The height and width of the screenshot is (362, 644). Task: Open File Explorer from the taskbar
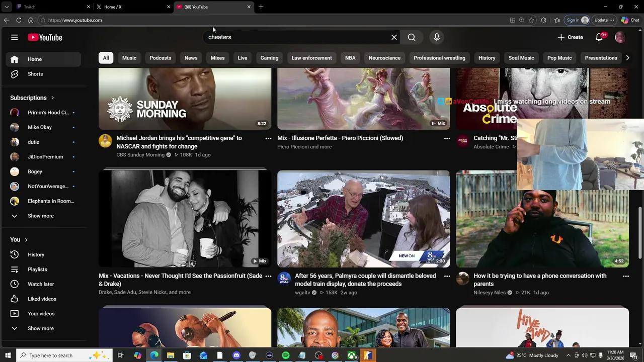click(x=171, y=355)
